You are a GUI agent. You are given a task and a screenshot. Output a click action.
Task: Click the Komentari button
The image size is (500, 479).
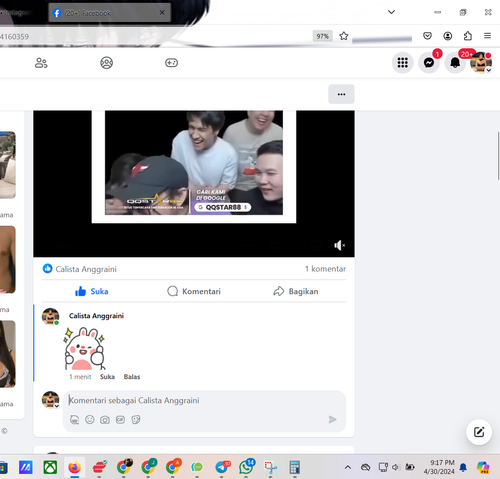click(194, 291)
